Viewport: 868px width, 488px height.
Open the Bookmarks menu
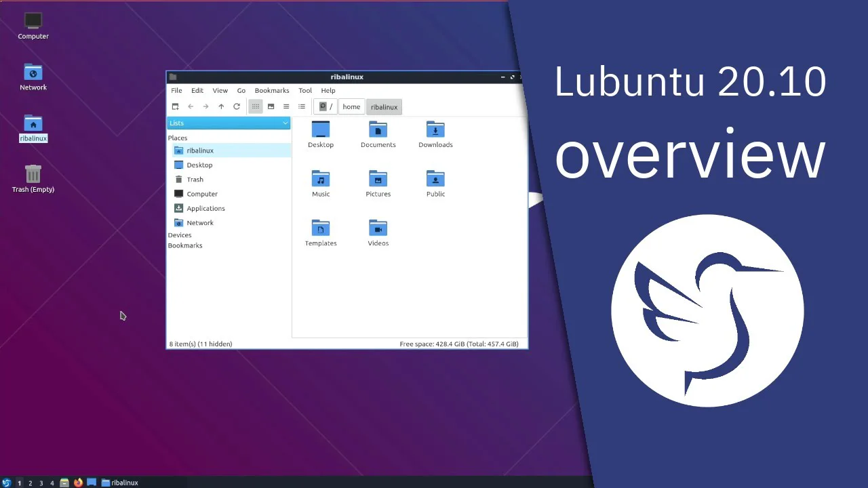tap(272, 90)
